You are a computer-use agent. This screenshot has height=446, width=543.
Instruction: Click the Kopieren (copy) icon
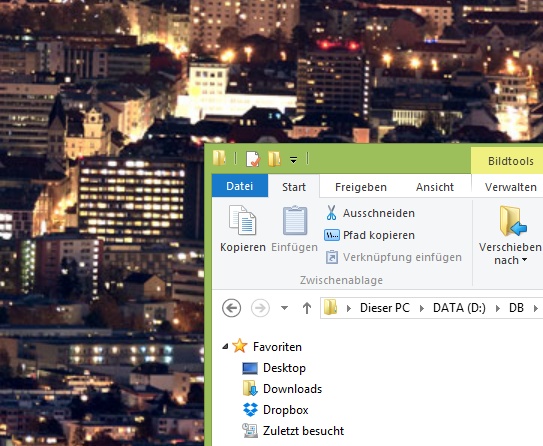point(243,220)
